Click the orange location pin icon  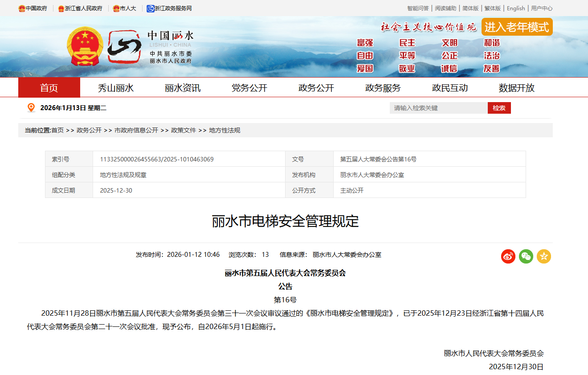click(31, 108)
